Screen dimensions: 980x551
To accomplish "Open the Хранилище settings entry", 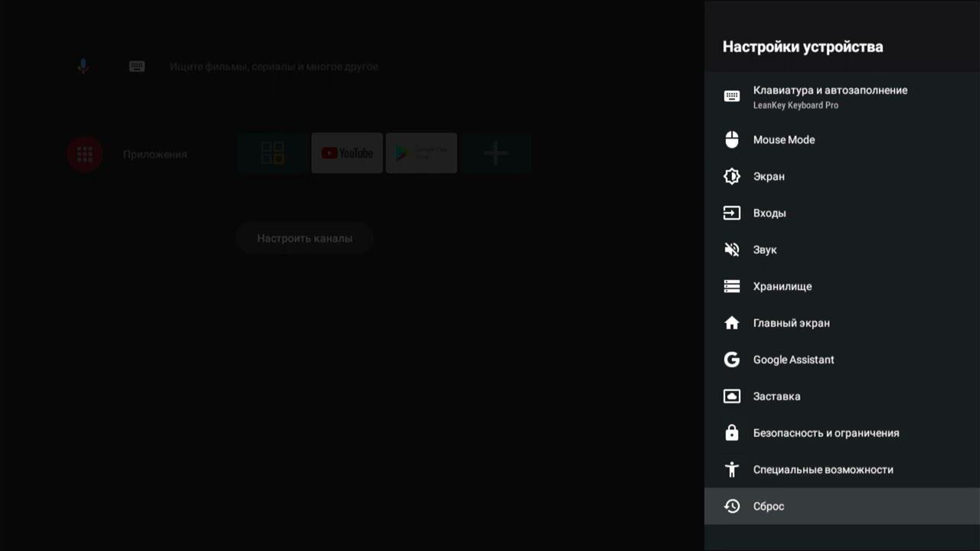I will pos(842,286).
